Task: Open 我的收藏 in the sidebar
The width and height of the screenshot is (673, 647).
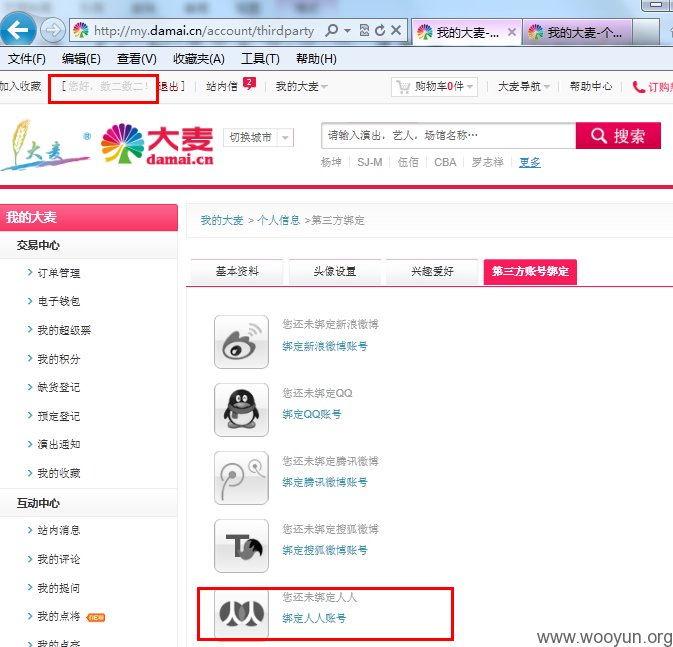Action: pyautogui.click(x=59, y=473)
